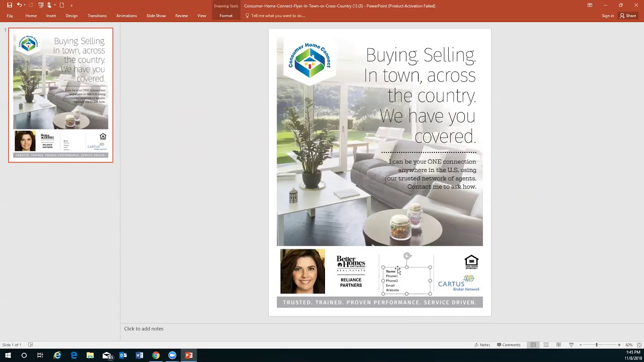The height and width of the screenshot is (362, 644).
Task: Open the Slide Show tab
Action: (x=156, y=16)
